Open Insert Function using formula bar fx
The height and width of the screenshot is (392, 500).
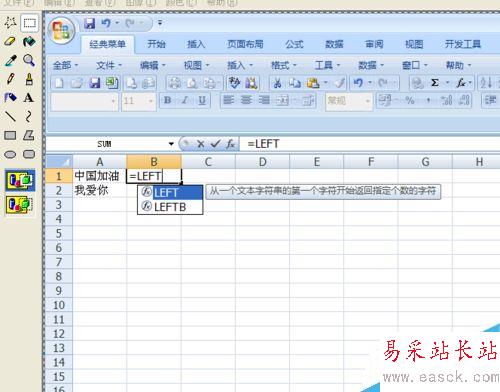[230, 144]
